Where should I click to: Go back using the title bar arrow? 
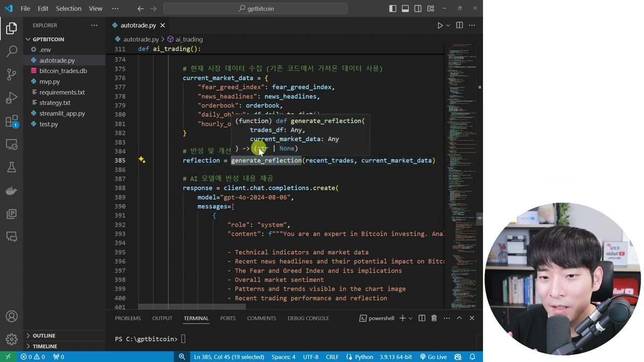point(140,9)
